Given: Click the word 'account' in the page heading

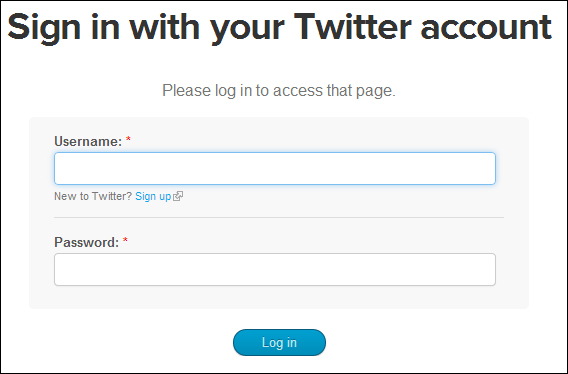Looking at the screenshot, I should [486, 28].
